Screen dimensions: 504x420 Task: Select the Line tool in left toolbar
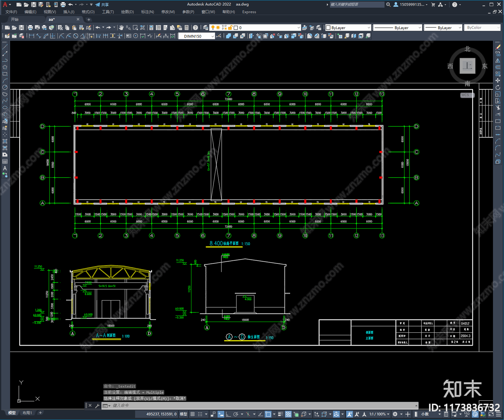tap(5, 47)
